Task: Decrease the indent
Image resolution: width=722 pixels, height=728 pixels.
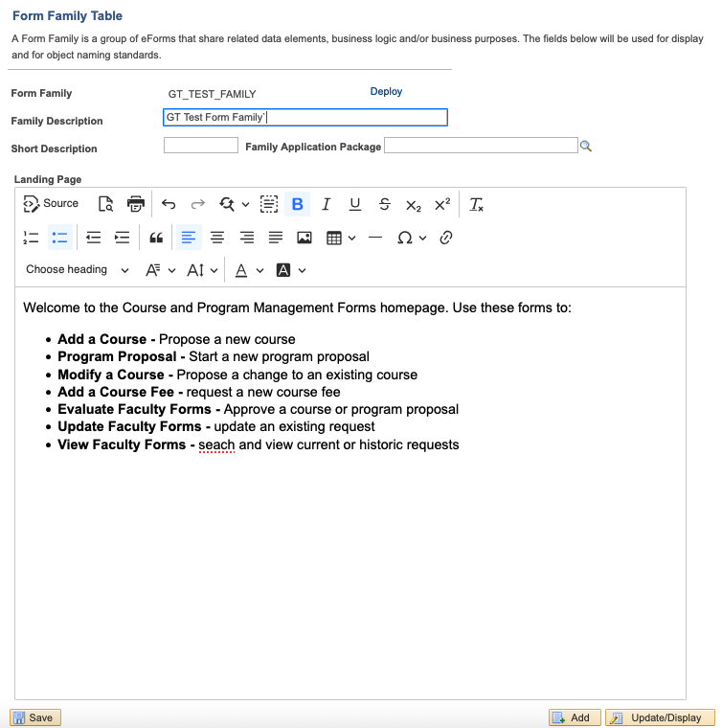Action: [93, 238]
